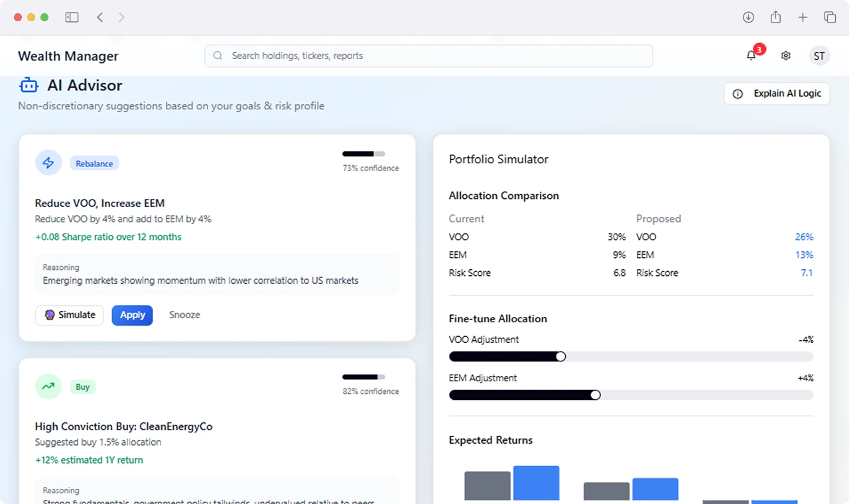Focus the Search holdings, tickers, reports field
The width and height of the screenshot is (849, 504).
[x=428, y=56]
